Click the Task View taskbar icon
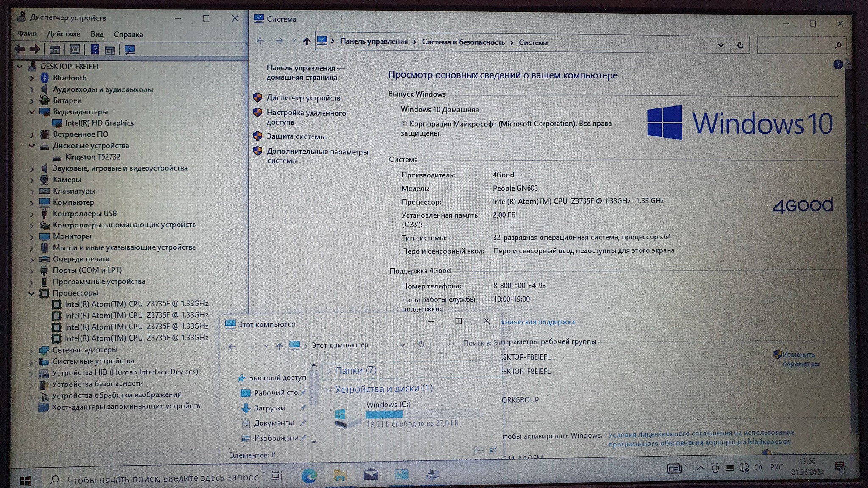Viewport: 868px width, 488px height. [x=277, y=476]
